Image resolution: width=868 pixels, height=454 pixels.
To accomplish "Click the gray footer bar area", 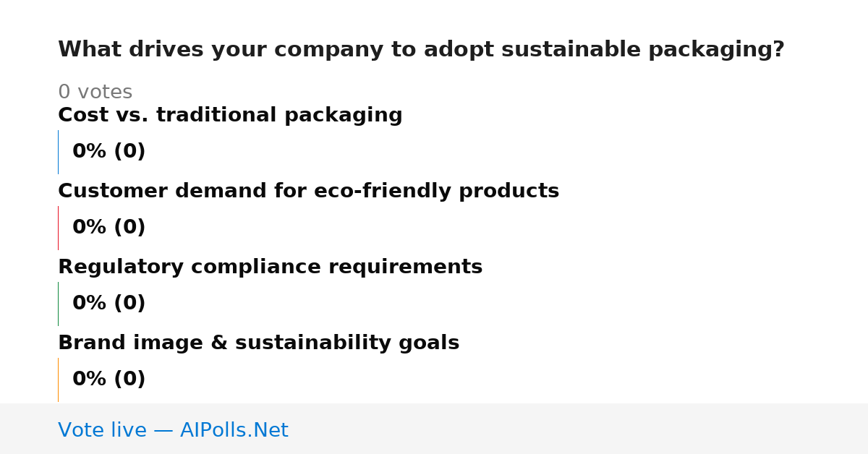I will [434, 429].
